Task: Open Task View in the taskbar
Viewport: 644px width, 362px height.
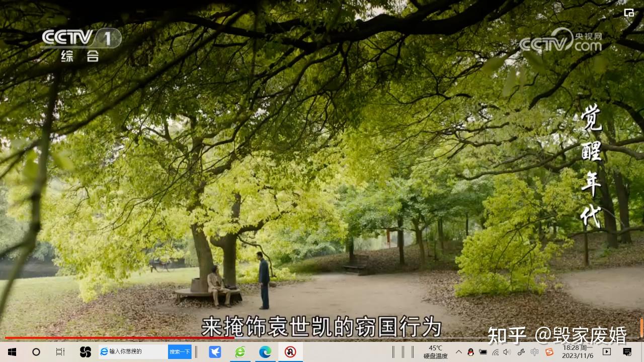Action: (x=60, y=352)
